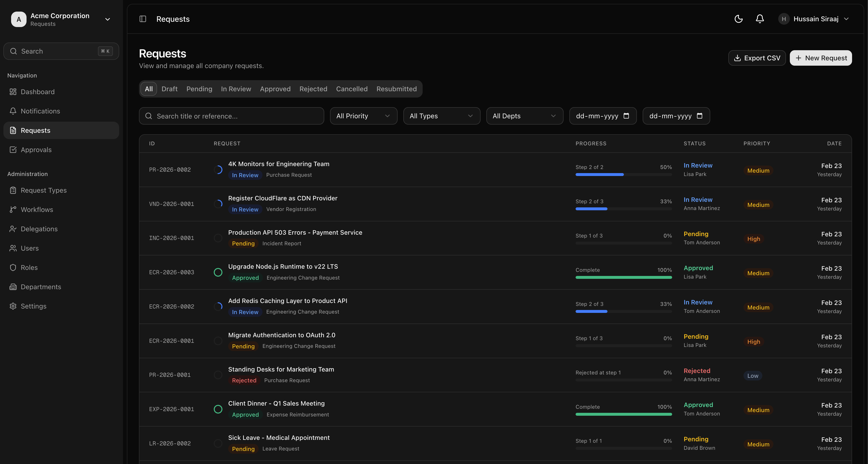Select the Rejected filter tab
Image resolution: width=868 pixels, height=464 pixels.
tap(313, 89)
